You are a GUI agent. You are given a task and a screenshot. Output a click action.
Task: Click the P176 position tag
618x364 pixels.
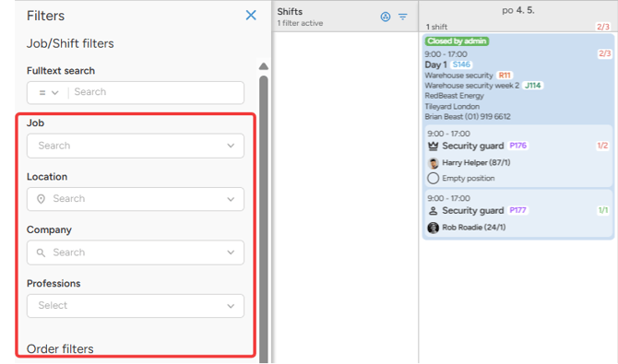(x=517, y=146)
